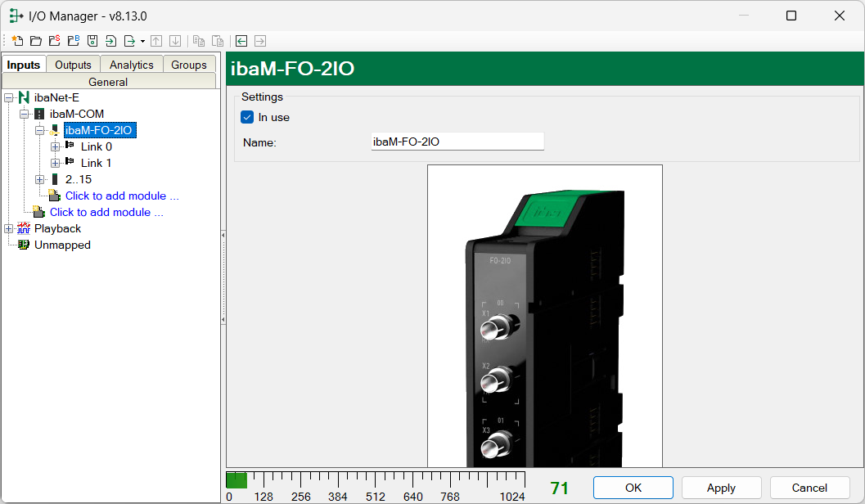
Task: Click the Move up arrow icon
Action: [156, 41]
